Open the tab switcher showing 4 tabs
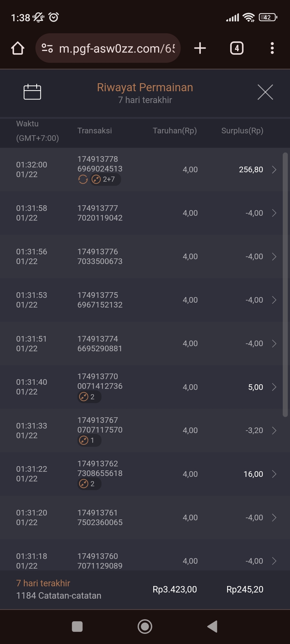This screenshot has height=644, width=290. coord(237,48)
